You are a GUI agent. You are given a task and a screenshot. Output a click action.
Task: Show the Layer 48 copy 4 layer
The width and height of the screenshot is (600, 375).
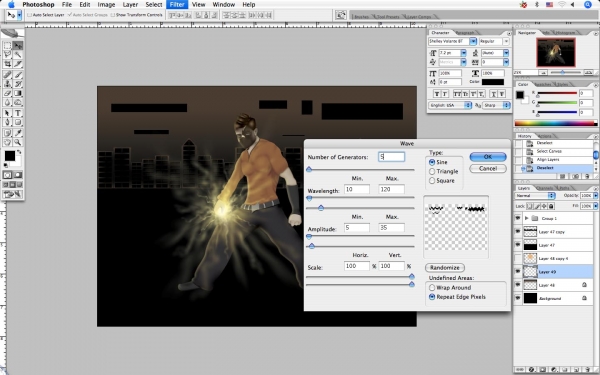pos(518,258)
